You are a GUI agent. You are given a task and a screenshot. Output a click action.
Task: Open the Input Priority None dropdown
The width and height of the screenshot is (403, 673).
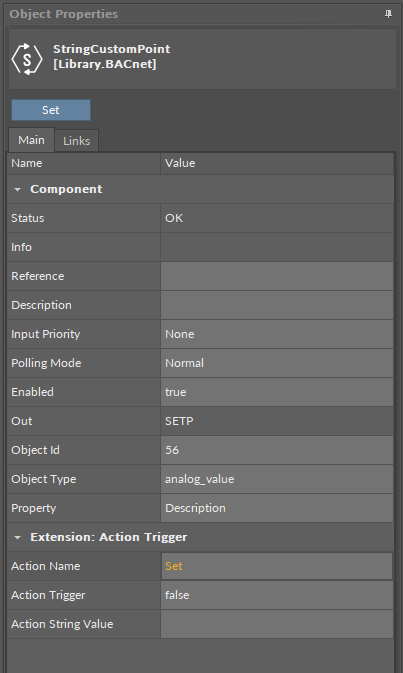pyautogui.click(x=277, y=334)
